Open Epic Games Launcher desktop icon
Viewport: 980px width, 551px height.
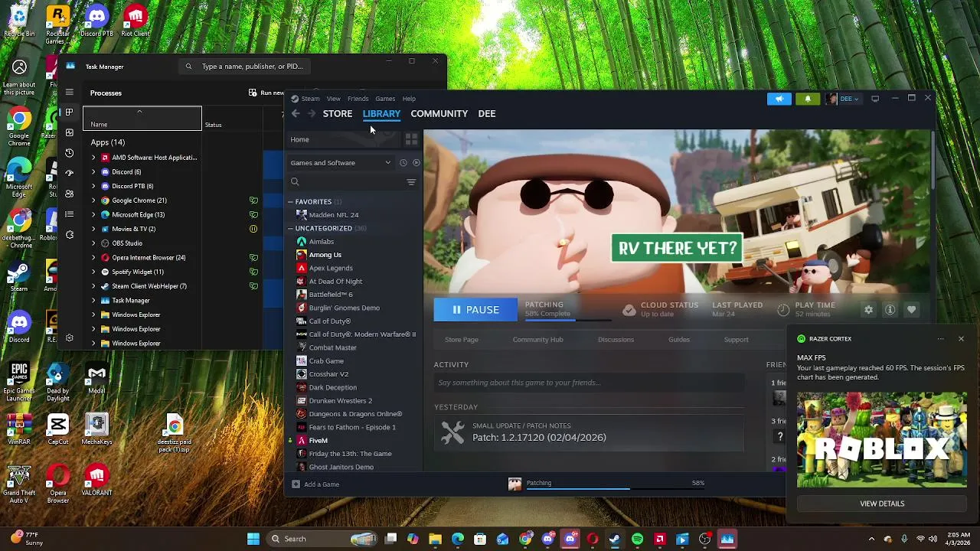point(19,381)
